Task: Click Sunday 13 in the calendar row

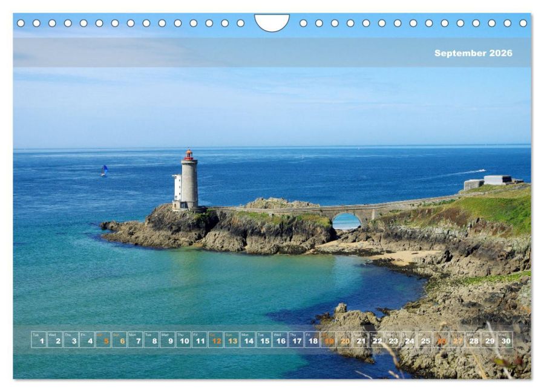Action: pos(232,340)
